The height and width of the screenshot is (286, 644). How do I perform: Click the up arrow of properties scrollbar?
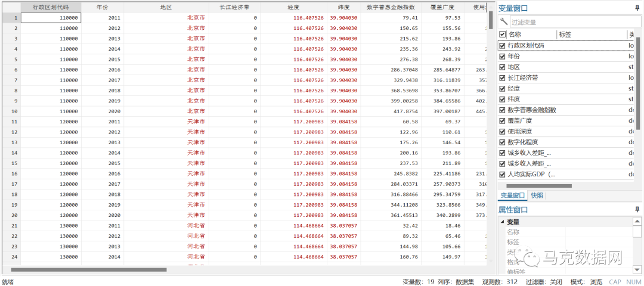(x=637, y=221)
